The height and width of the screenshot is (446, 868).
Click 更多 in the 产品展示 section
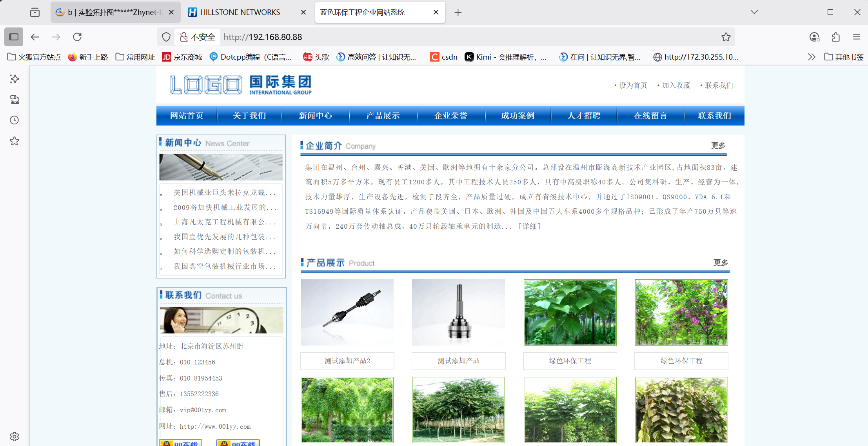tap(721, 262)
